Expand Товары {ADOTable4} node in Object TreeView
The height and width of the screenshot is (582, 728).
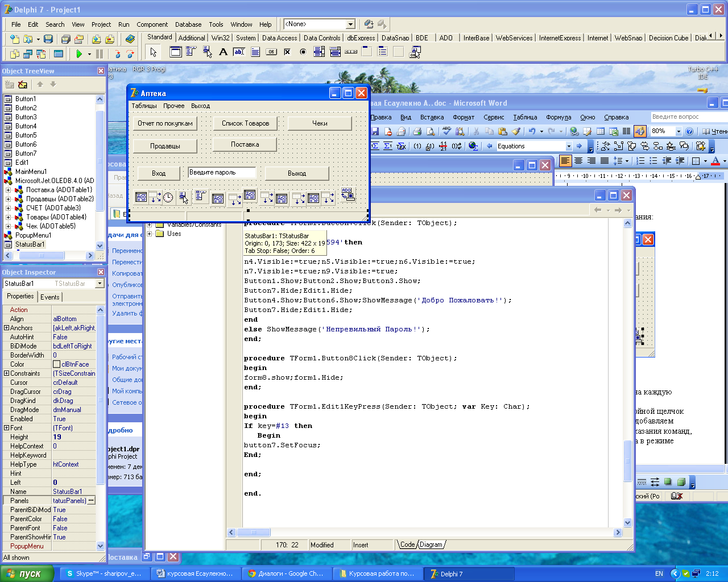click(x=8, y=217)
